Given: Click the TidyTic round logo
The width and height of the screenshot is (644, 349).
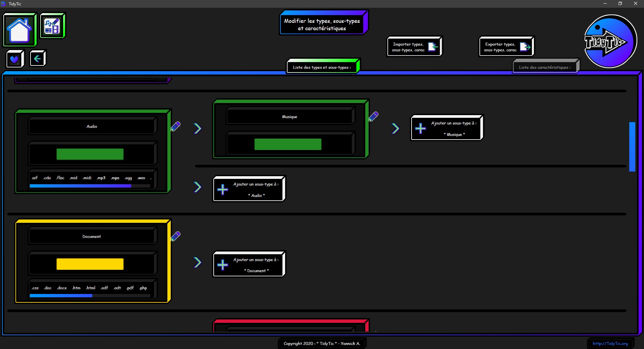Looking at the screenshot, I should point(610,42).
